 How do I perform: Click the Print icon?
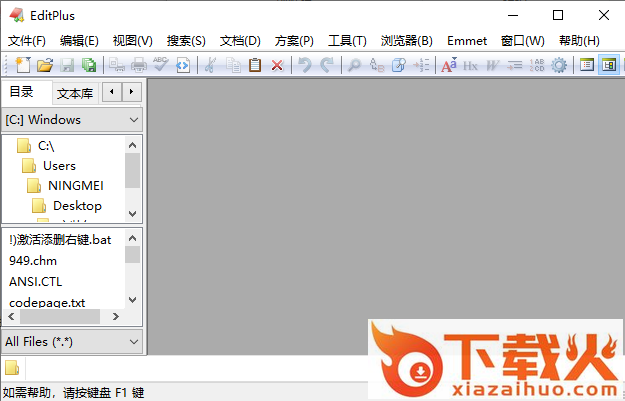pyautogui.click(x=139, y=65)
